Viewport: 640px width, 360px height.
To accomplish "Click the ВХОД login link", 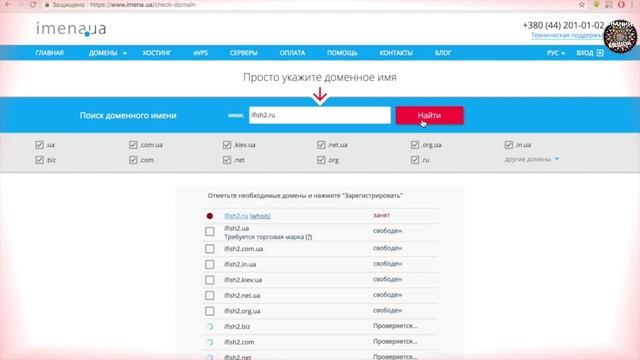I will [585, 53].
